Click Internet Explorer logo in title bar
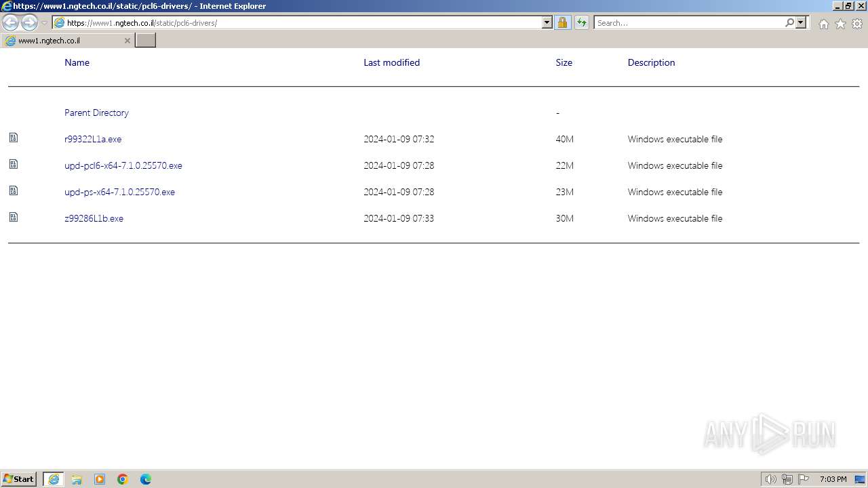The width and height of the screenshot is (868, 488). tap(7, 6)
